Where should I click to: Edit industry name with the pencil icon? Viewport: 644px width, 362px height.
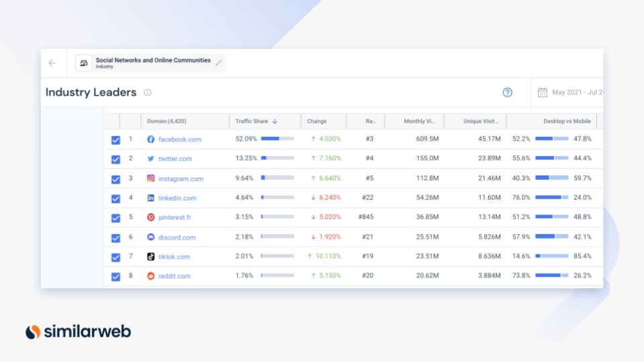[219, 62]
